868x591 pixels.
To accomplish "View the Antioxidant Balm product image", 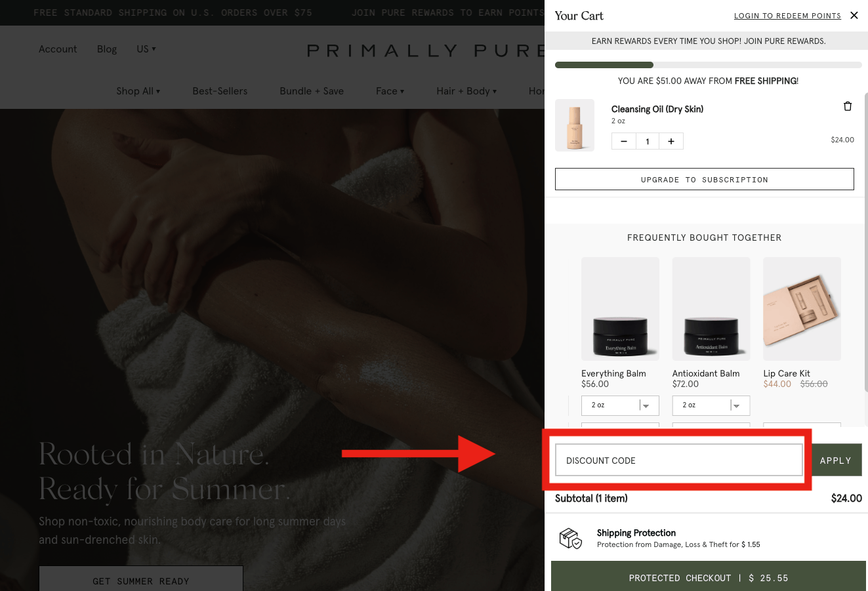I will pos(711,308).
